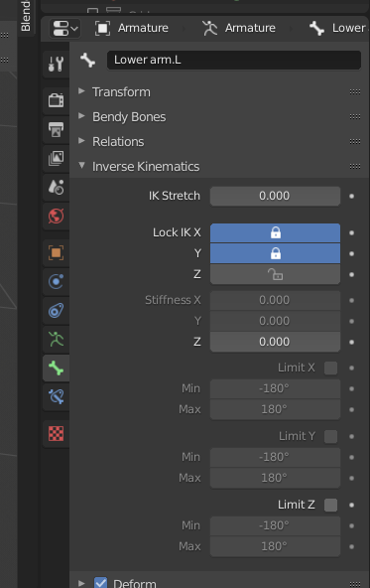The width and height of the screenshot is (370, 588).
Task: Animate Lock IK X using its dot button
Action: click(x=352, y=232)
